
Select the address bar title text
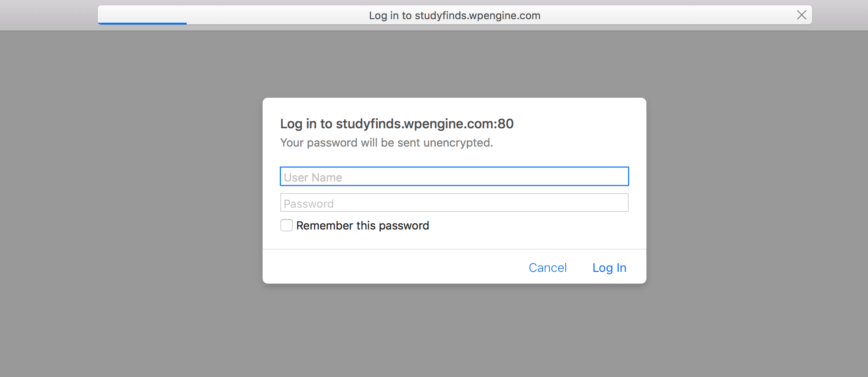(455, 16)
